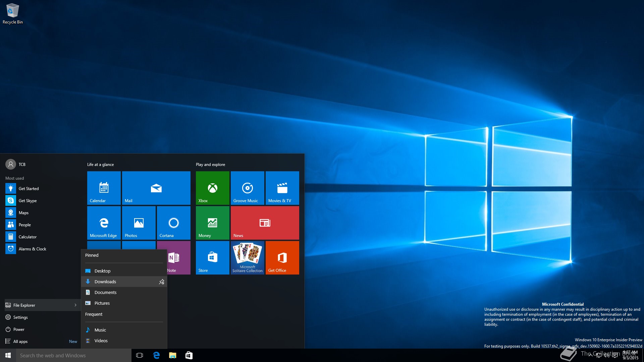Open the Mail tile
644x362 pixels.
click(156, 188)
